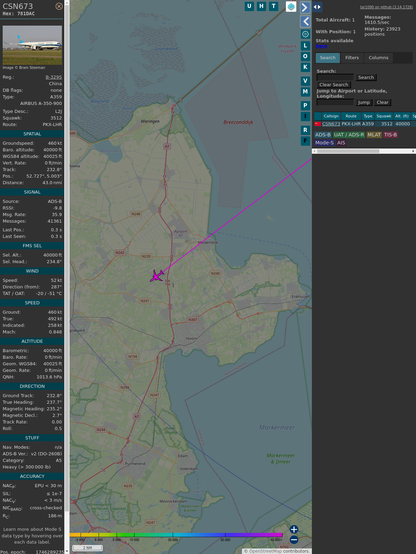Screen dimensions: 416x554
Task: Zoom in with the plus icon
Action: pyautogui.click(x=294, y=529)
